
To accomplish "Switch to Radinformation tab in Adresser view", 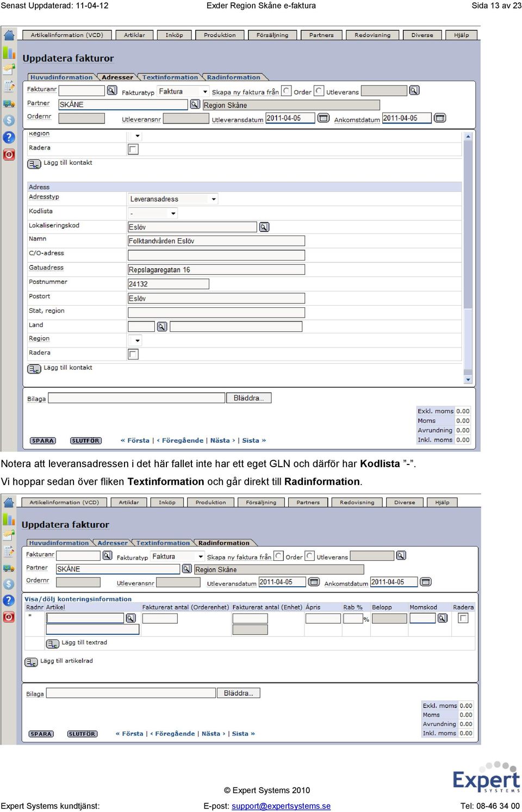I will pyautogui.click(x=233, y=77).
